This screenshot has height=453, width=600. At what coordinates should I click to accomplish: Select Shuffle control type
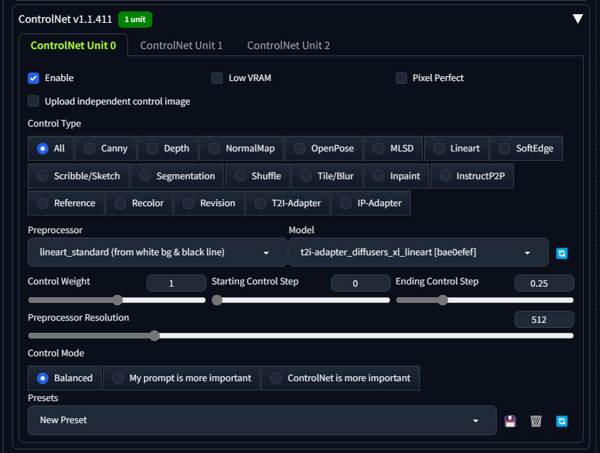258,176
